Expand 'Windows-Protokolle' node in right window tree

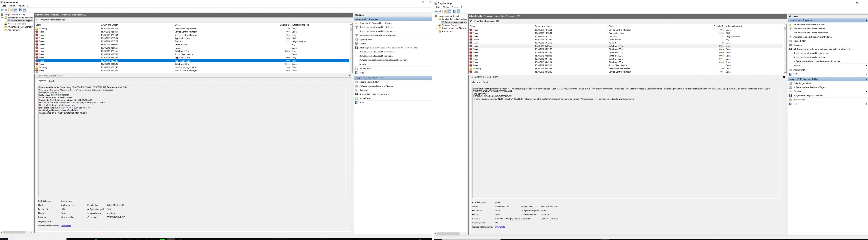436,25
